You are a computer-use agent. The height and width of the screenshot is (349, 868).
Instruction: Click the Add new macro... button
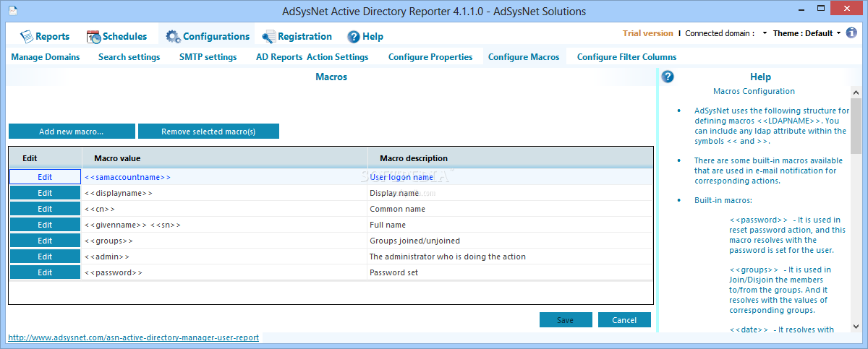[x=72, y=132]
